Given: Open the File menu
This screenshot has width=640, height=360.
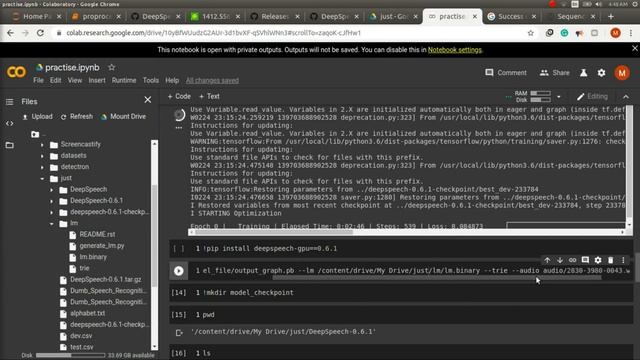Looking at the screenshot, I should point(38,80).
